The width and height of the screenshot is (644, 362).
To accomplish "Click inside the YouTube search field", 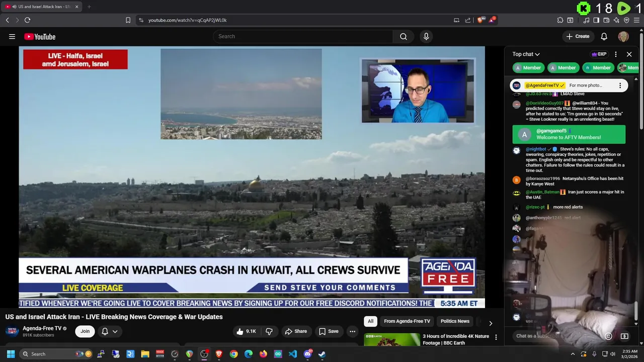I will (303, 36).
